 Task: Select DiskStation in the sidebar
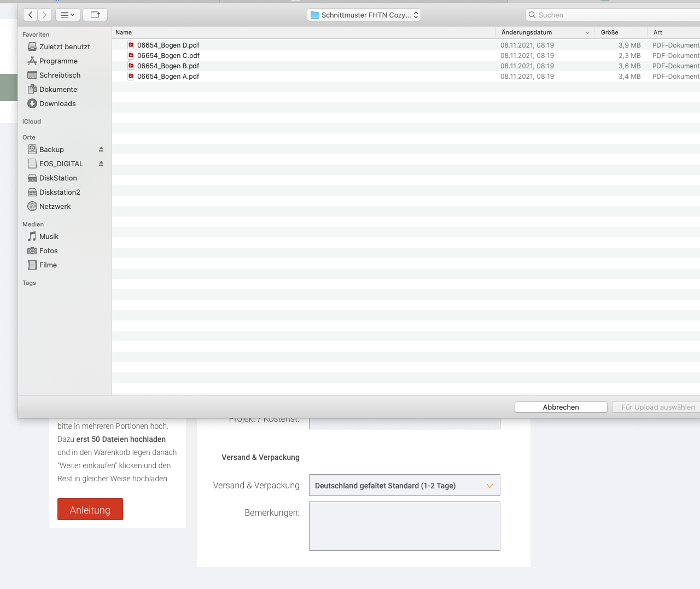[58, 178]
